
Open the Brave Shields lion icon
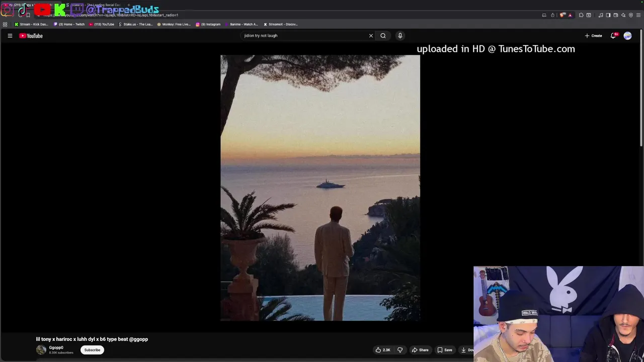tap(562, 15)
